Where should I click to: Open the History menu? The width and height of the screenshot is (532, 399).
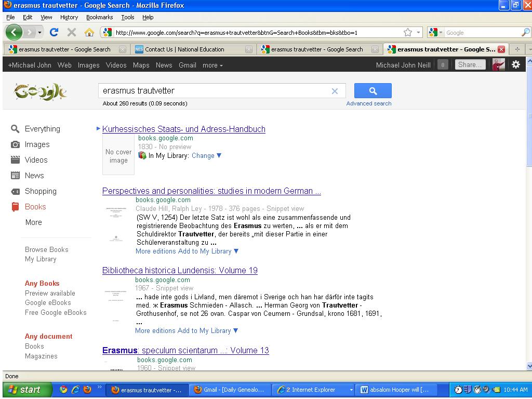pos(69,17)
